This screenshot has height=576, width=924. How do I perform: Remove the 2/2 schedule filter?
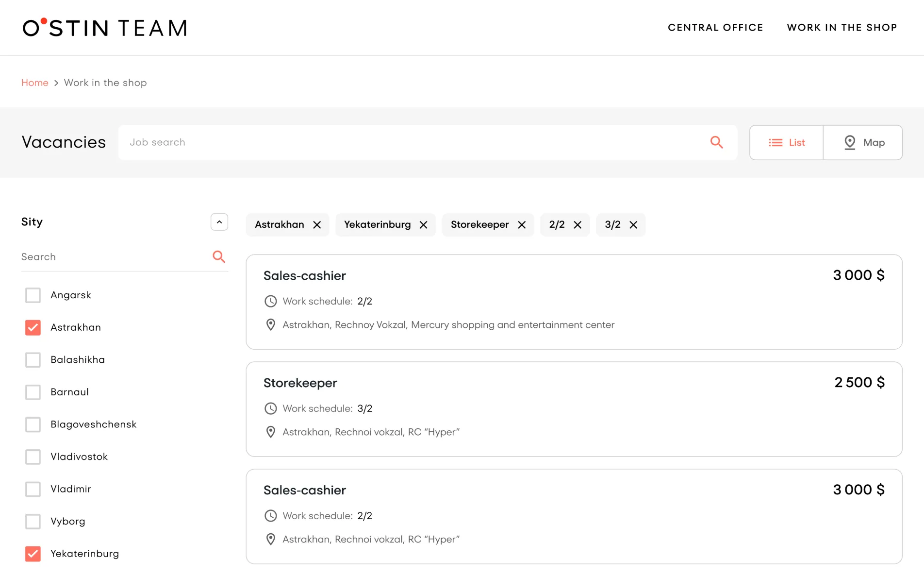click(x=577, y=225)
